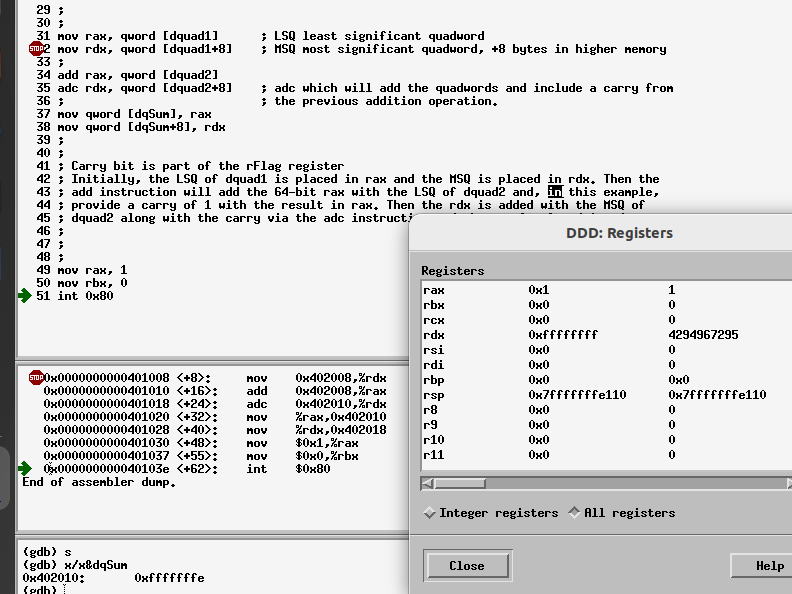Click disassembly line 0x401030 mov $0x1,%rax
The width and height of the screenshot is (792, 594).
point(201,443)
